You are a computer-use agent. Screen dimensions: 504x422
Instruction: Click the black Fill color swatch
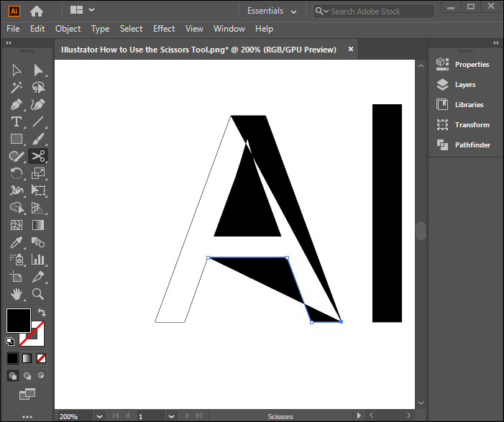[x=17, y=321]
